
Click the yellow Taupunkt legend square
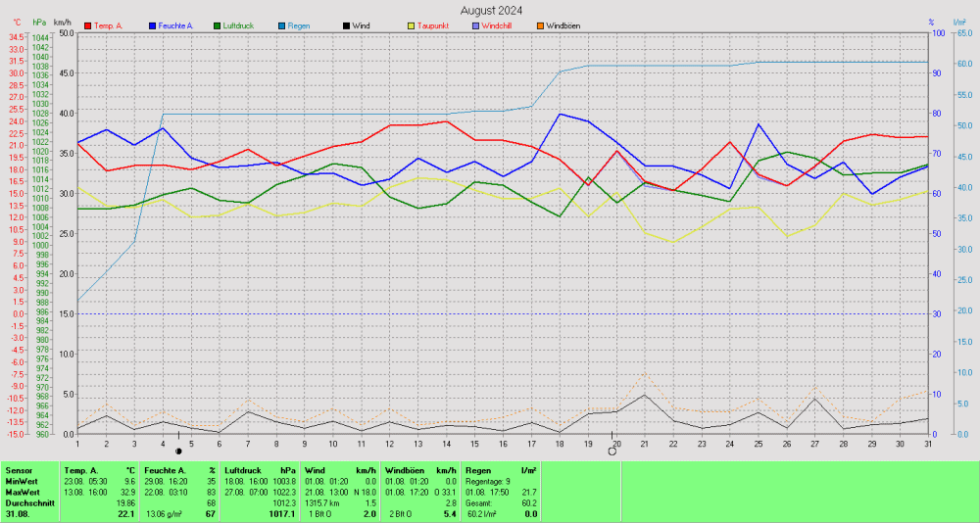pyautogui.click(x=410, y=25)
